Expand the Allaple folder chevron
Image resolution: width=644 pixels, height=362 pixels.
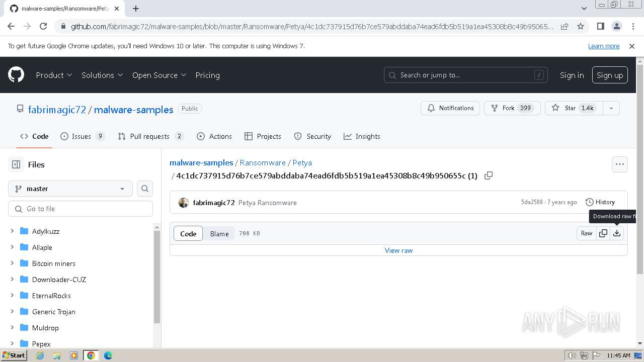(12, 247)
